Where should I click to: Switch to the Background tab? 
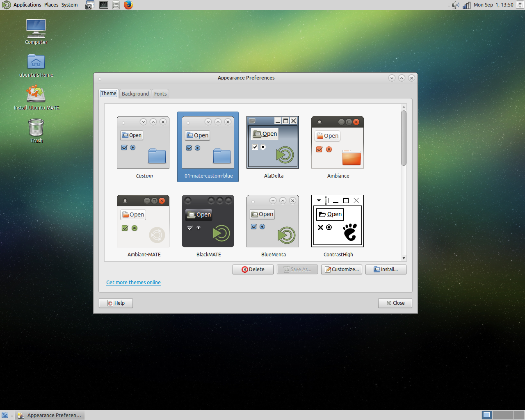tap(135, 94)
